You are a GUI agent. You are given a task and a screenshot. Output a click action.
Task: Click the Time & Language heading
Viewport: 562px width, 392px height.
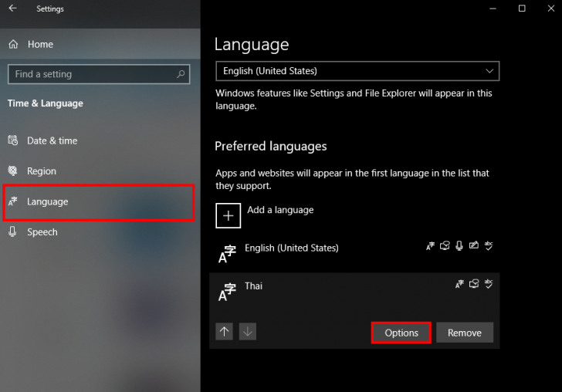coord(45,103)
